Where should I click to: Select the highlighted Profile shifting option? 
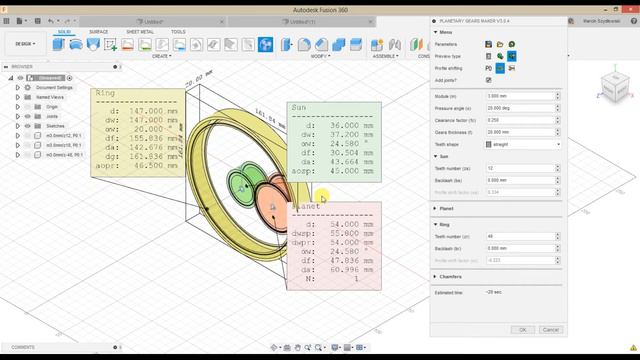500,68
